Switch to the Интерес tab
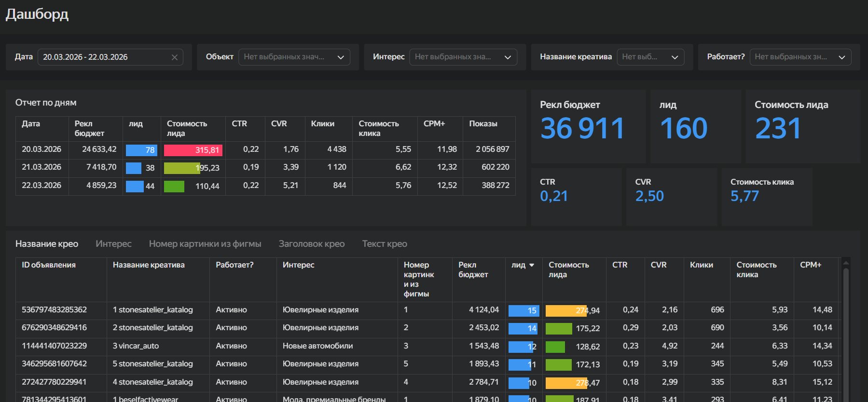The image size is (868, 402). pyautogui.click(x=113, y=244)
